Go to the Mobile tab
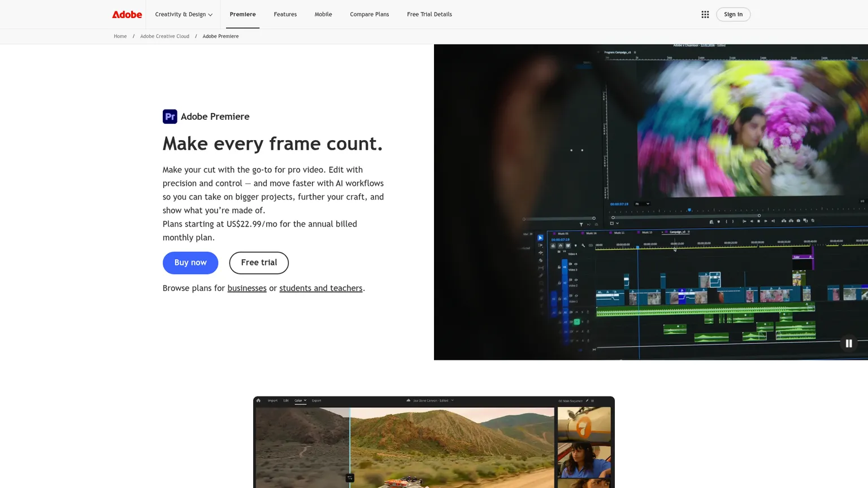 point(323,15)
